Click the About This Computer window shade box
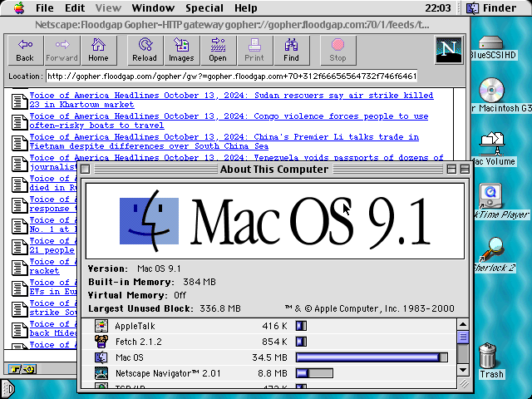The image size is (532, 399). click(465, 169)
